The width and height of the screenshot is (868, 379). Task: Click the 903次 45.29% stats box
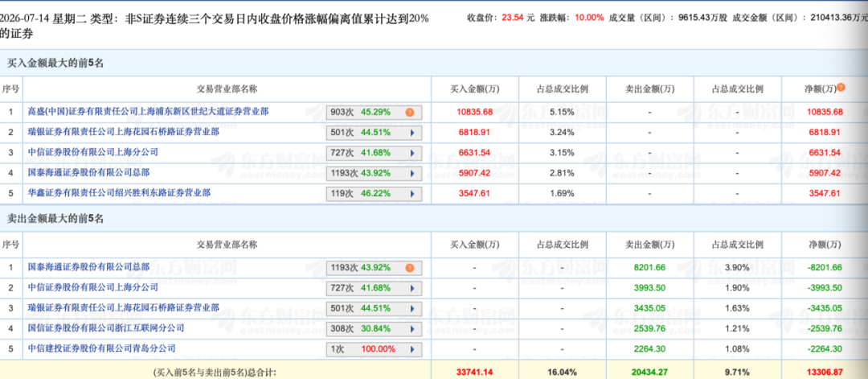point(375,113)
